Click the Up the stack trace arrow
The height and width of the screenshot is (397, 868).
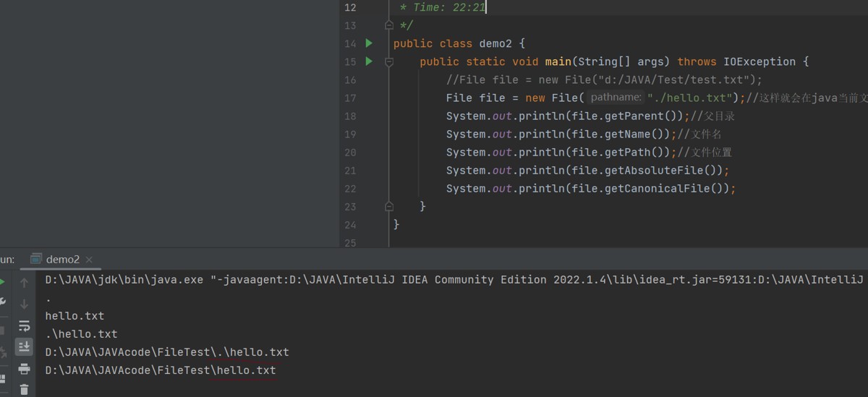click(x=24, y=283)
